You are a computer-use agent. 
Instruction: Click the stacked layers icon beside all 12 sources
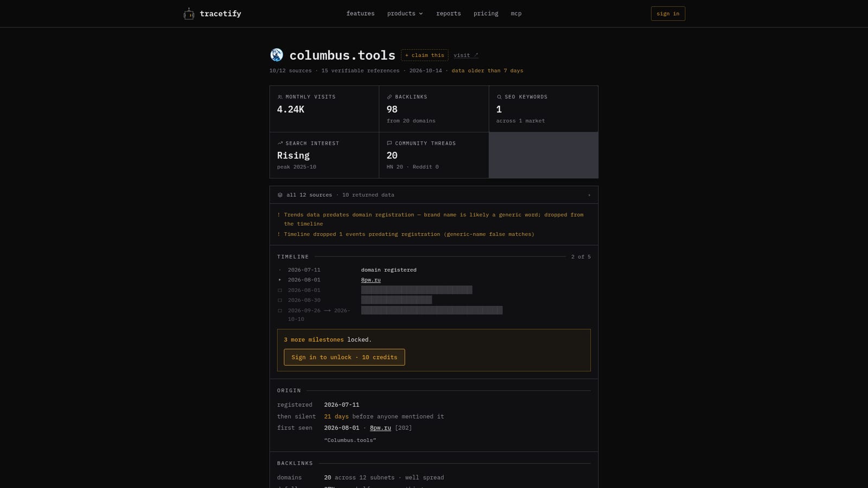point(280,195)
